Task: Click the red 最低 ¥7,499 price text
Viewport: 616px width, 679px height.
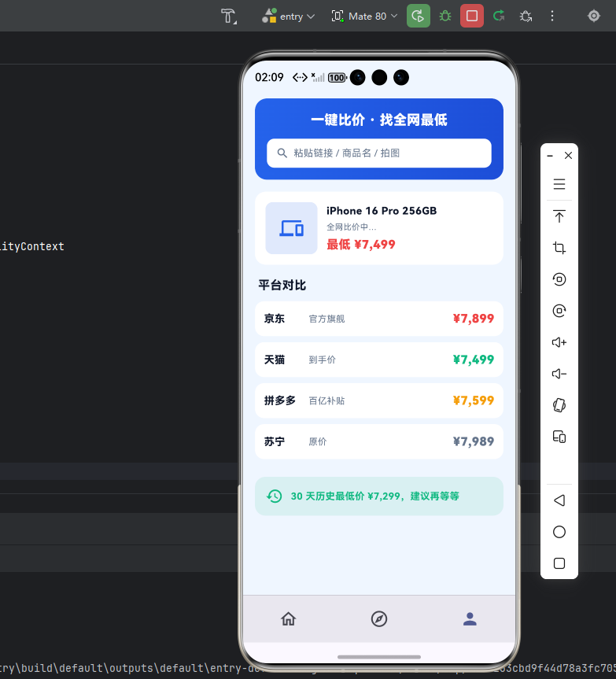Action: (x=360, y=245)
